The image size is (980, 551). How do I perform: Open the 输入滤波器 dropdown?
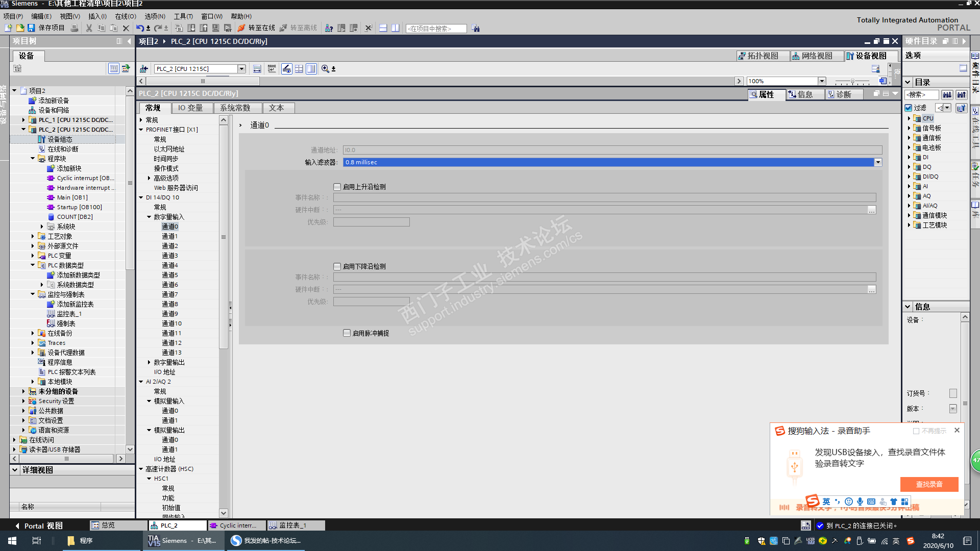[878, 162]
